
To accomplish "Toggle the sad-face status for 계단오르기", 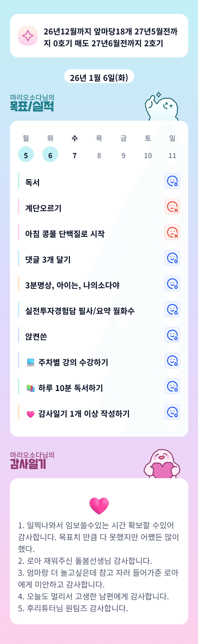I will (172, 207).
